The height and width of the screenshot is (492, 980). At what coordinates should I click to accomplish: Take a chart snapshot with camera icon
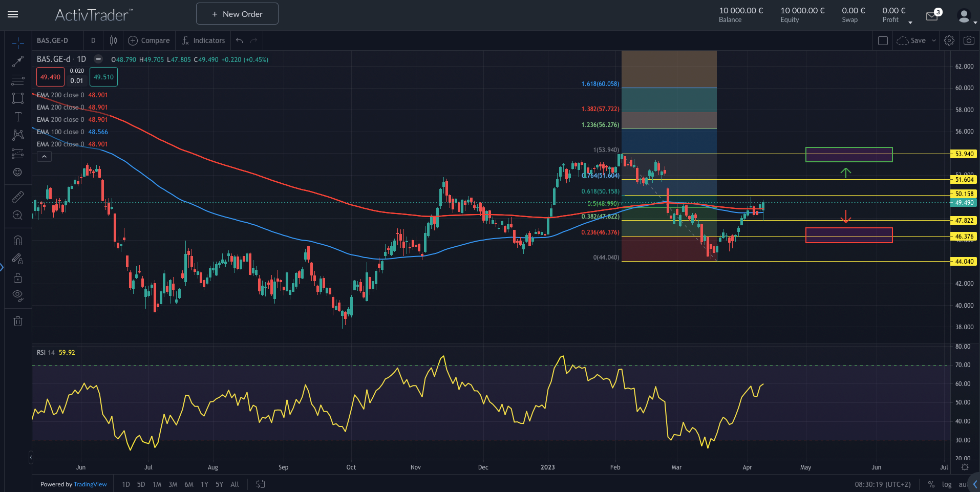(x=968, y=40)
